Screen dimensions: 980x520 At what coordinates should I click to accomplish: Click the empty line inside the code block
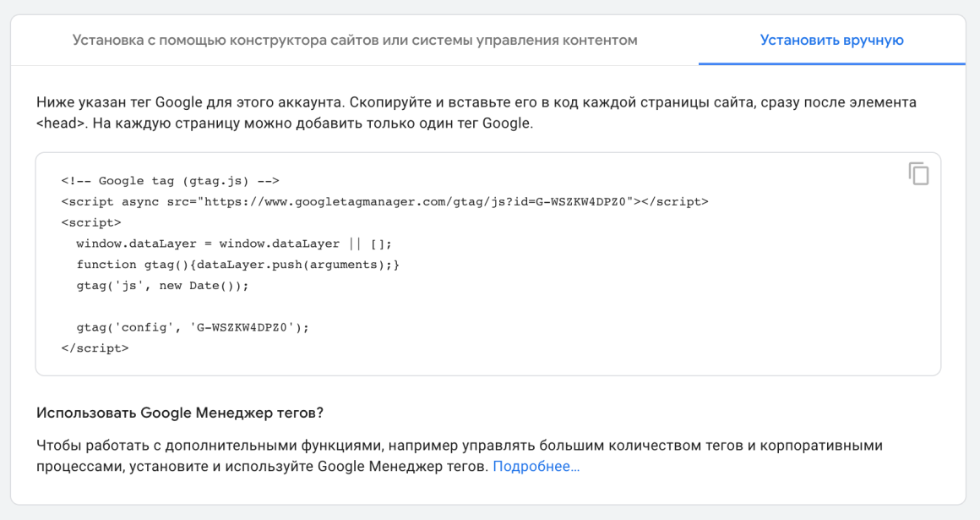click(253, 306)
